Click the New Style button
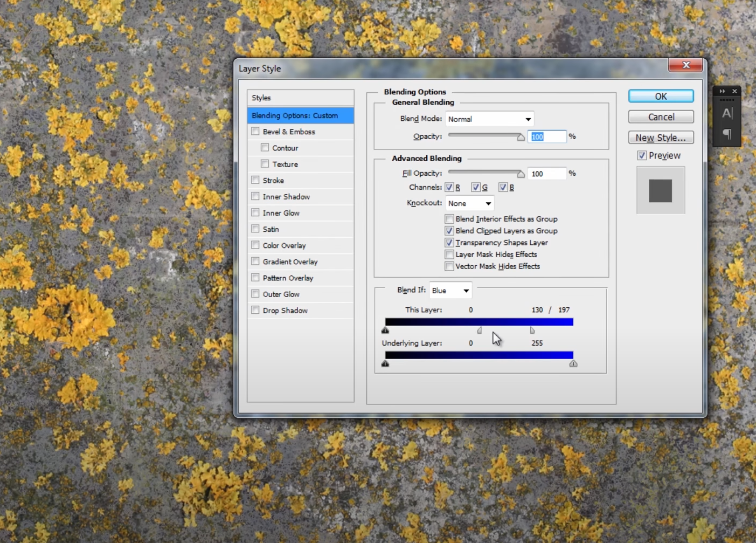This screenshot has width=756, height=543. pos(661,138)
